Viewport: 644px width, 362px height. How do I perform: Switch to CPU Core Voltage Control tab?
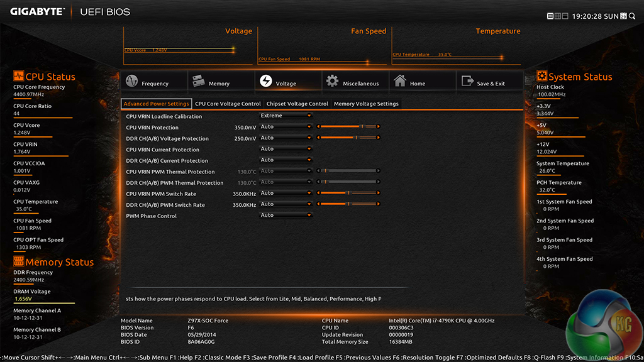228,104
